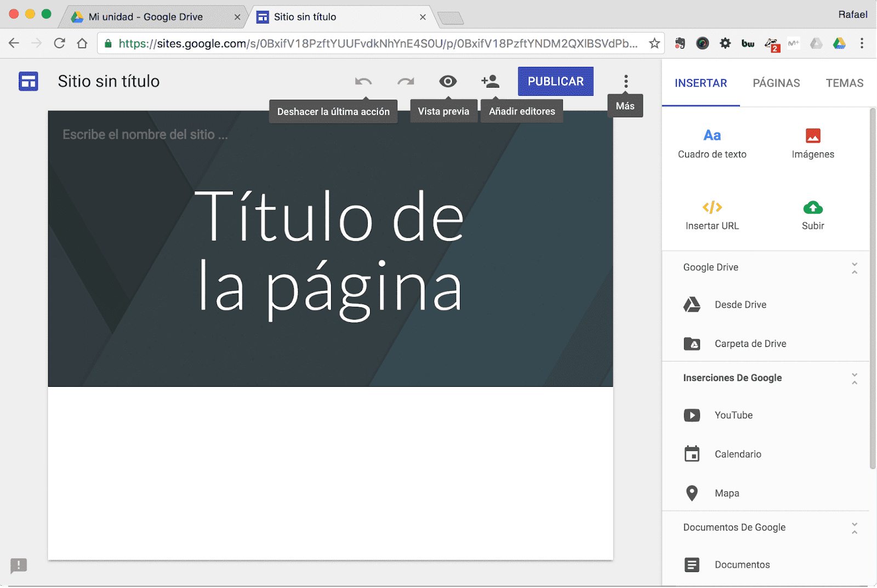Open the Más options menu
The width and height of the screenshot is (877, 588).
point(625,81)
